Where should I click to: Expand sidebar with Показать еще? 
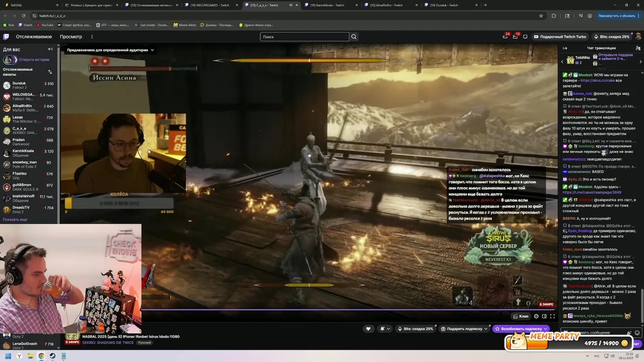(15, 220)
